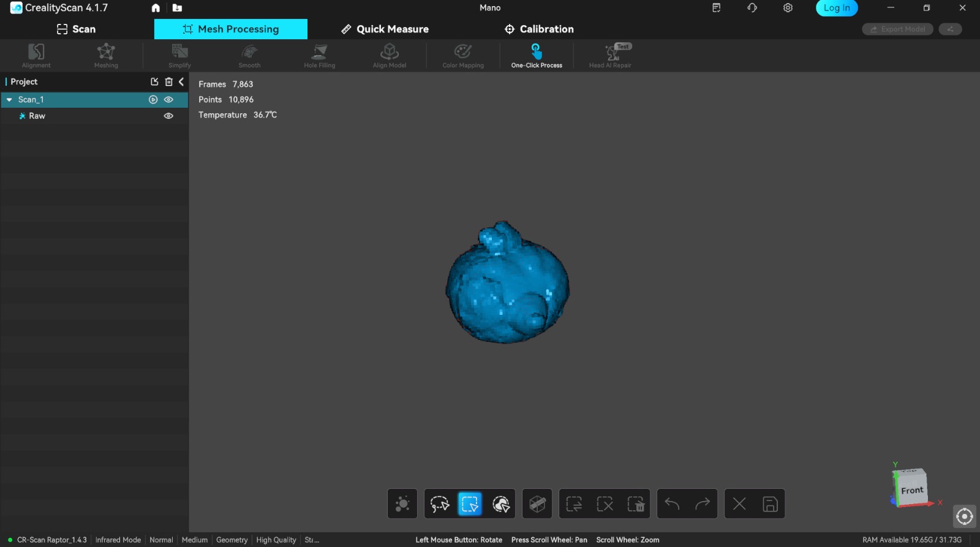Open the Align Model tool
This screenshot has height=547, width=980.
(x=390, y=55)
